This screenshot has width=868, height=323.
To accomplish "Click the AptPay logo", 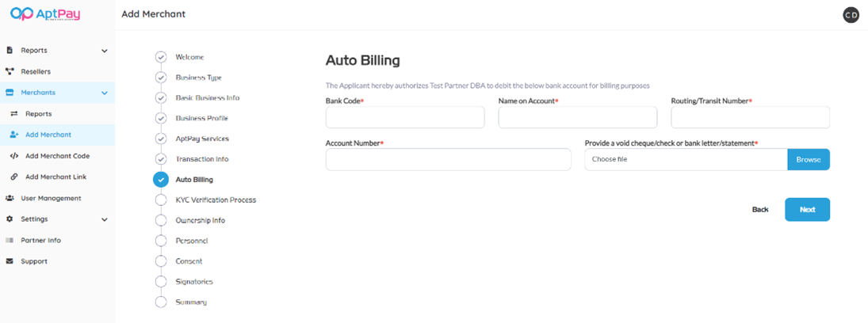I will coord(45,14).
